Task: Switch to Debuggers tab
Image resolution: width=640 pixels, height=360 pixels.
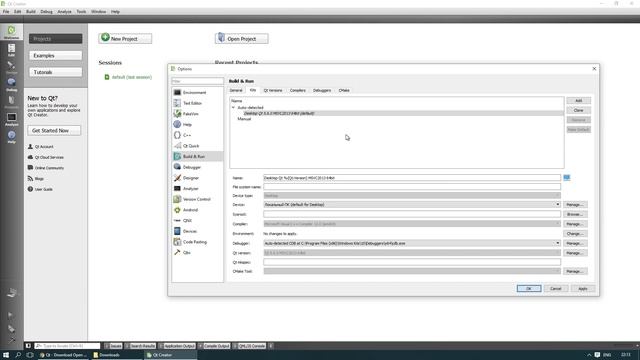Action: click(x=322, y=90)
